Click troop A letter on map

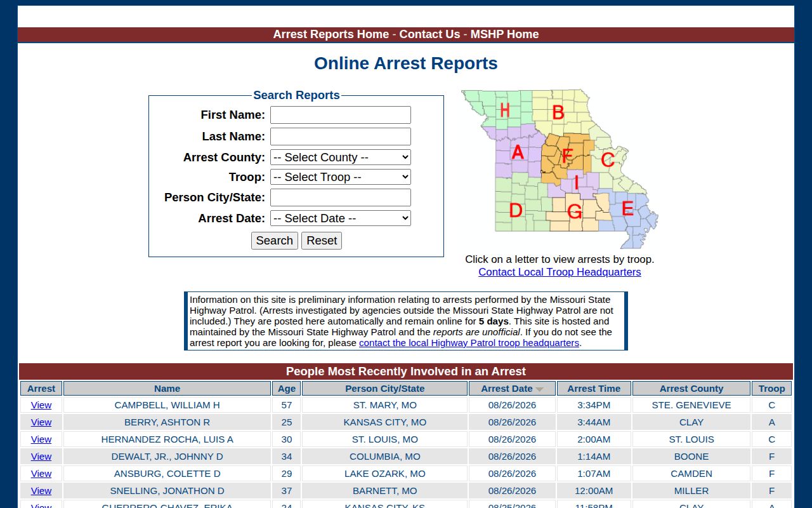point(518,152)
